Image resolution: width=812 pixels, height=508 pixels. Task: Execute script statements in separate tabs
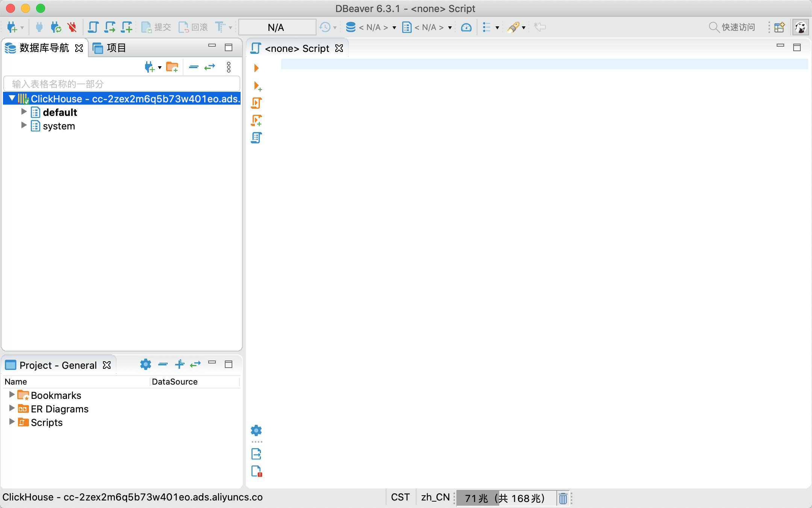point(256,120)
